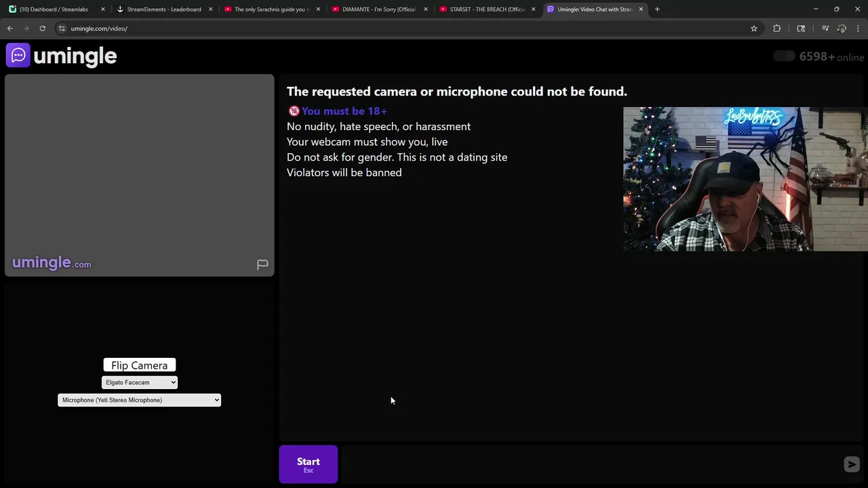Click the Umingle logo icon
868x488 pixels.
[x=18, y=55]
